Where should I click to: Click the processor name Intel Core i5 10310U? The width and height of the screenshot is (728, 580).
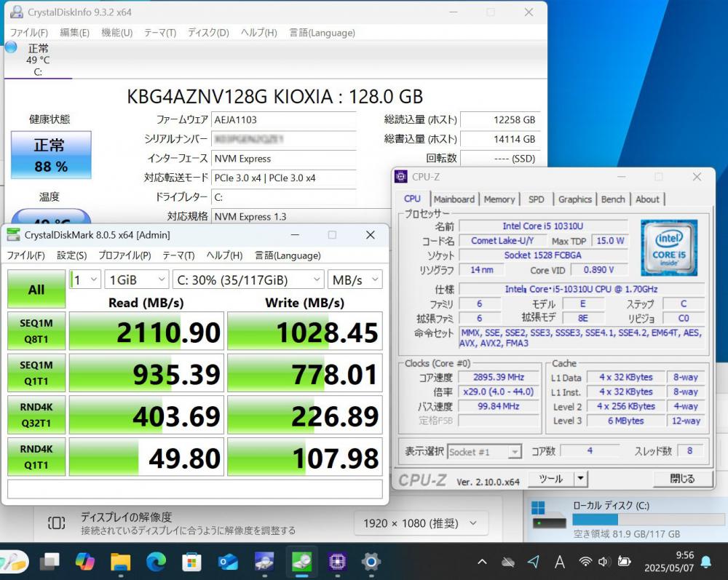[543, 226]
